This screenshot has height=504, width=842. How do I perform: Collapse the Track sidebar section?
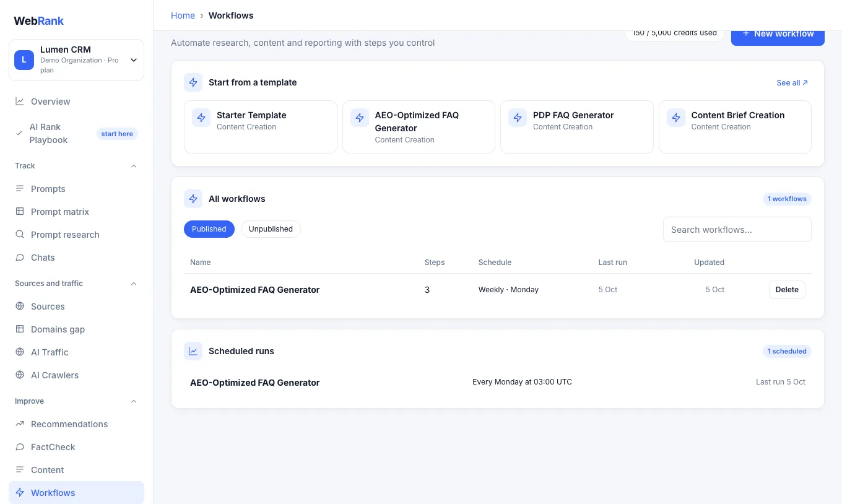point(134,166)
